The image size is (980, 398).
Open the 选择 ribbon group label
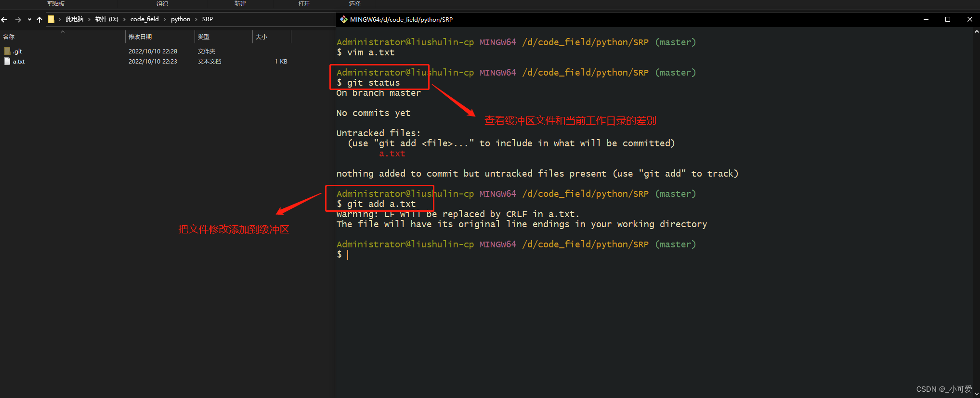[355, 4]
